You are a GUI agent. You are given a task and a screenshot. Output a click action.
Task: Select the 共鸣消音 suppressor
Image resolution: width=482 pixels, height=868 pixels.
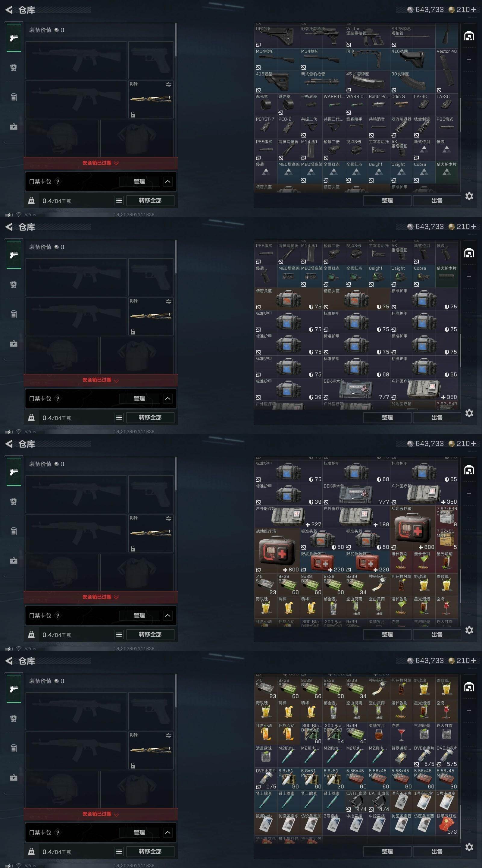(379, 127)
